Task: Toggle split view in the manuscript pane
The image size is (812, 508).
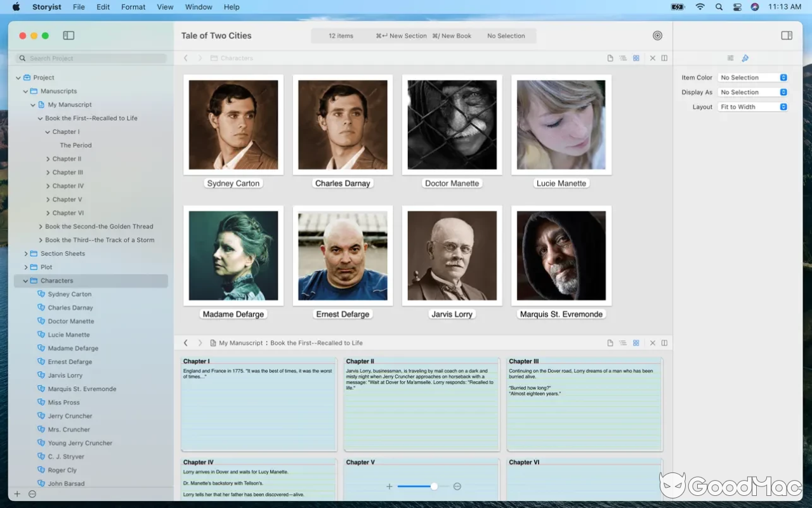Action: (x=664, y=342)
